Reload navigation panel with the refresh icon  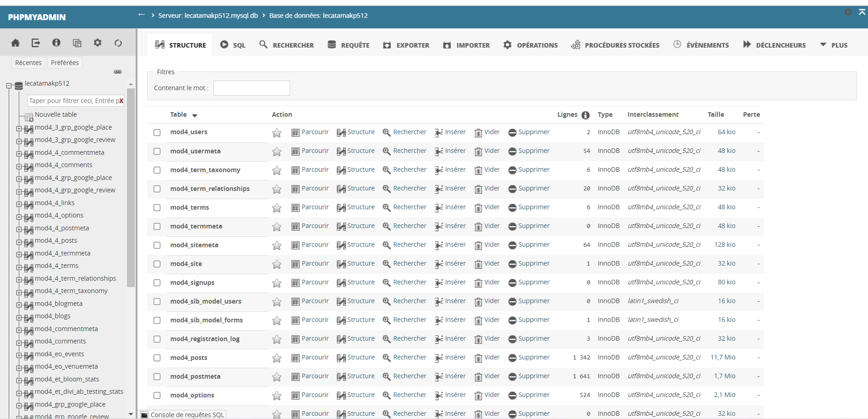pyautogui.click(x=118, y=43)
